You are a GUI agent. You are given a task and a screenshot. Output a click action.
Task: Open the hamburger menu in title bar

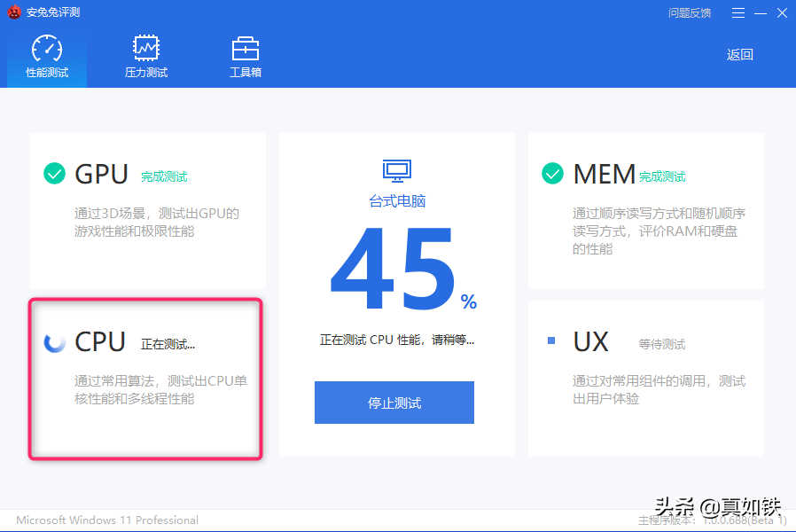(x=737, y=12)
